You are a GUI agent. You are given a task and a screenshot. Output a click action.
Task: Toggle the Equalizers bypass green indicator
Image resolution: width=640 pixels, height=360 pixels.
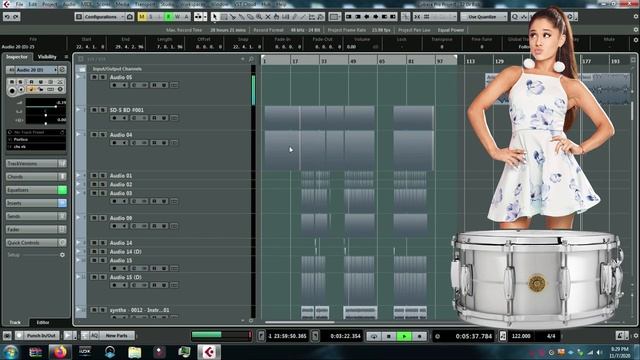[x=62, y=190]
